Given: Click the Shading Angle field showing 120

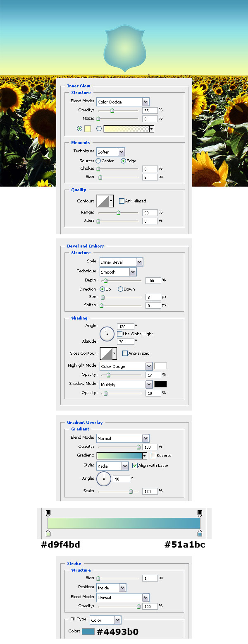Looking at the screenshot, I should (x=126, y=327).
